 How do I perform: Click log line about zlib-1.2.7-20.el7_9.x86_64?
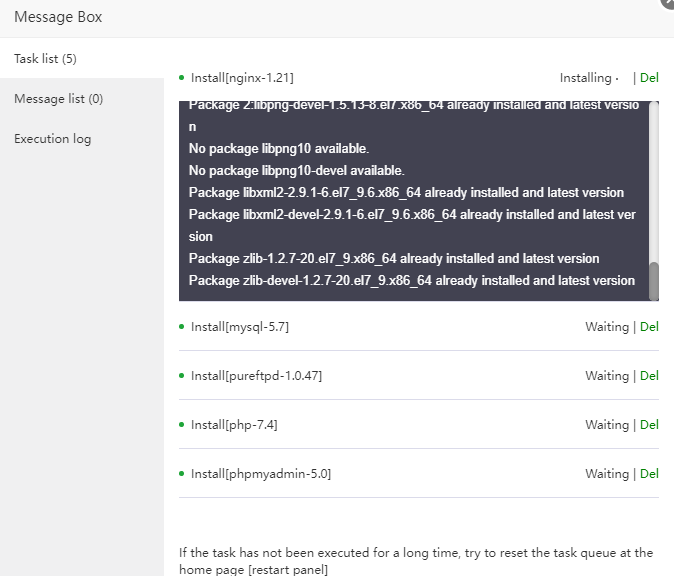pyautogui.click(x=394, y=258)
